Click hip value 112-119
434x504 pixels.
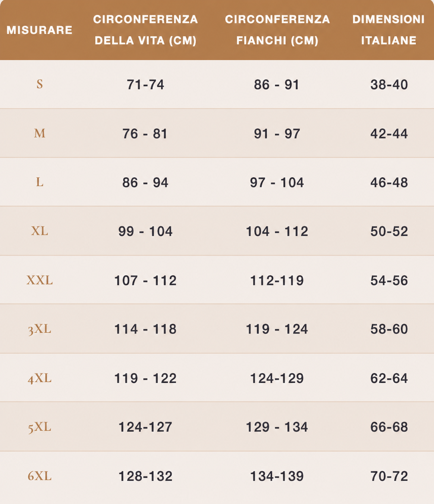click(277, 281)
